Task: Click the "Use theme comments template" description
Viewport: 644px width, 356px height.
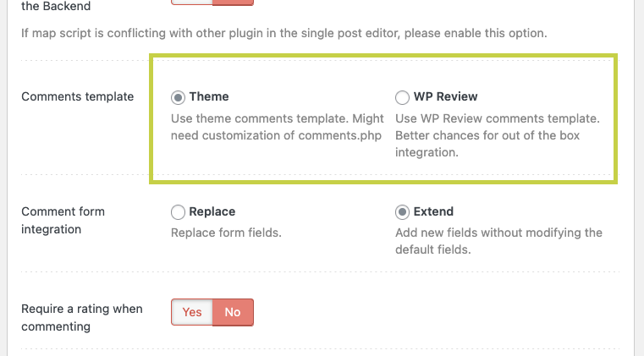Action: click(x=276, y=127)
